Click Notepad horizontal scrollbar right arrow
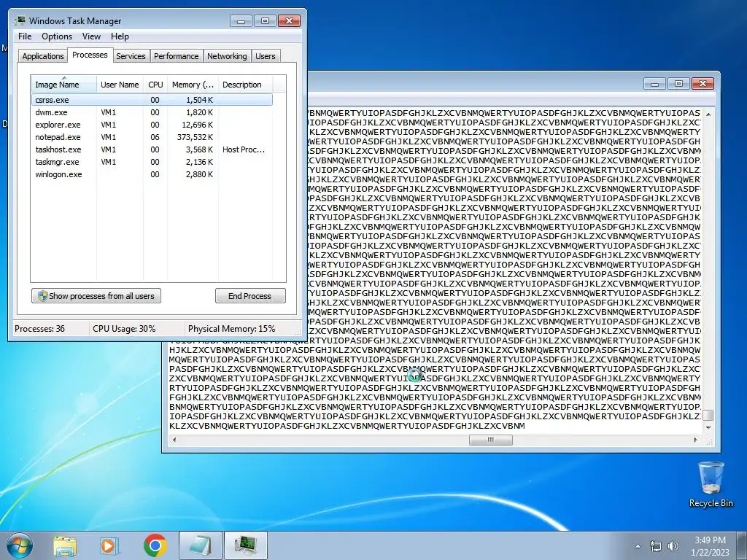Image resolution: width=747 pixels, height=560 pixels. (695, 440)
